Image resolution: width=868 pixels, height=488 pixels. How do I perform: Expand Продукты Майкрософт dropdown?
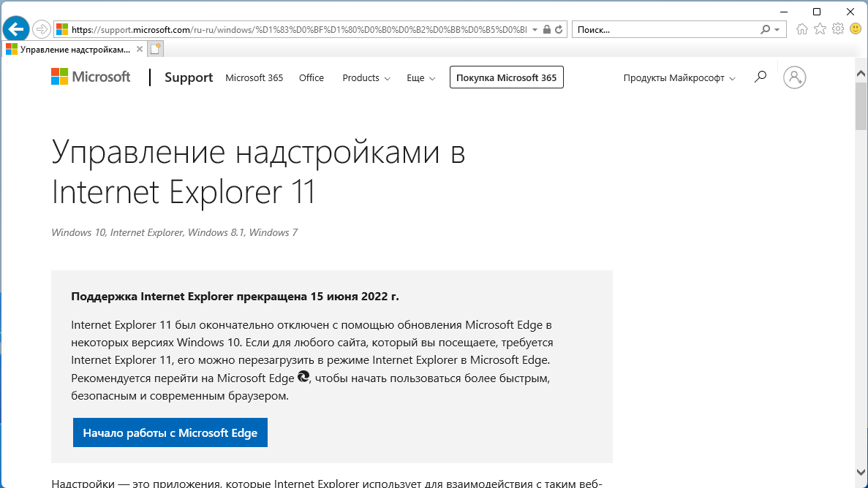coord(679,78)
